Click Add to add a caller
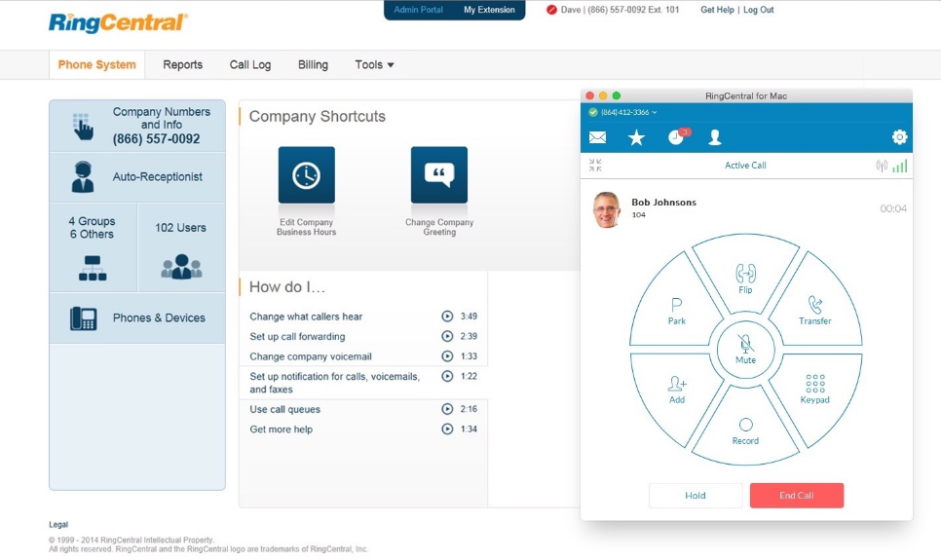Screen dimensions: 941x560 click(x=677, y=388)
